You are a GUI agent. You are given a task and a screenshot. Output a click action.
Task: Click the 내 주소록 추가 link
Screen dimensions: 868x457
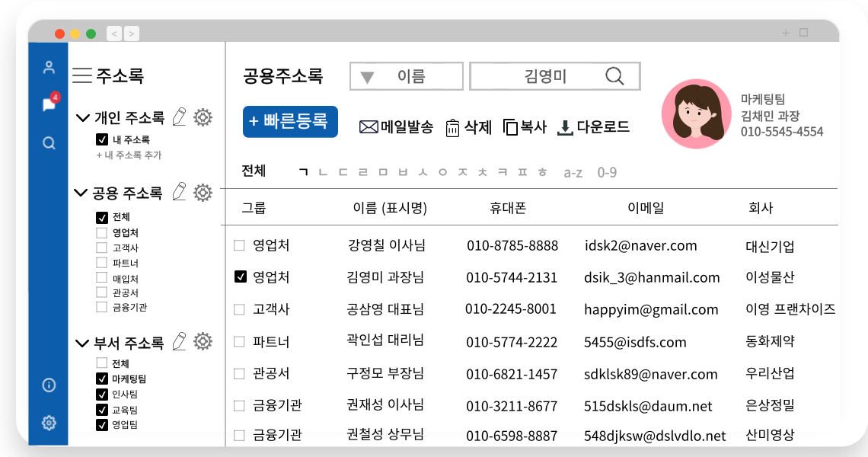129,155
